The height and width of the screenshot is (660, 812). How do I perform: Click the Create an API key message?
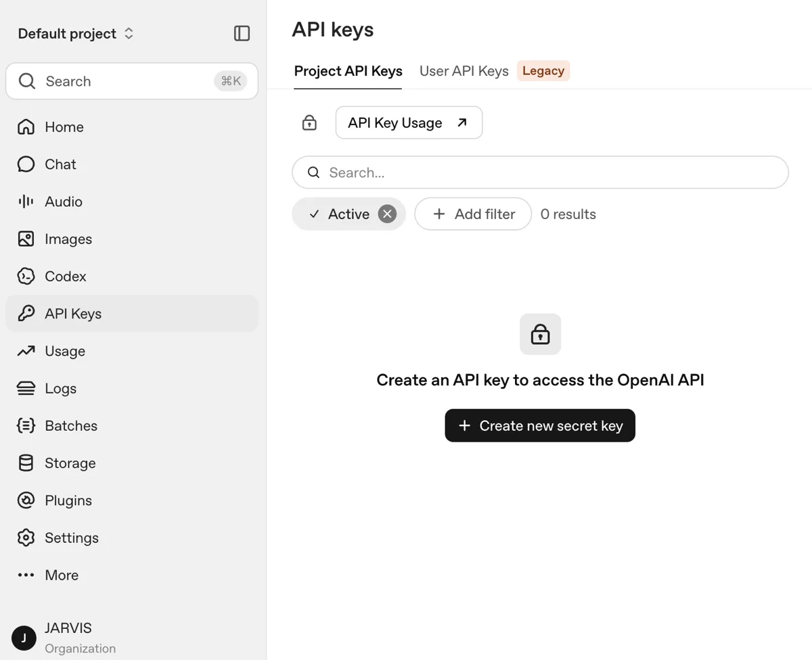tap(540, 380)
